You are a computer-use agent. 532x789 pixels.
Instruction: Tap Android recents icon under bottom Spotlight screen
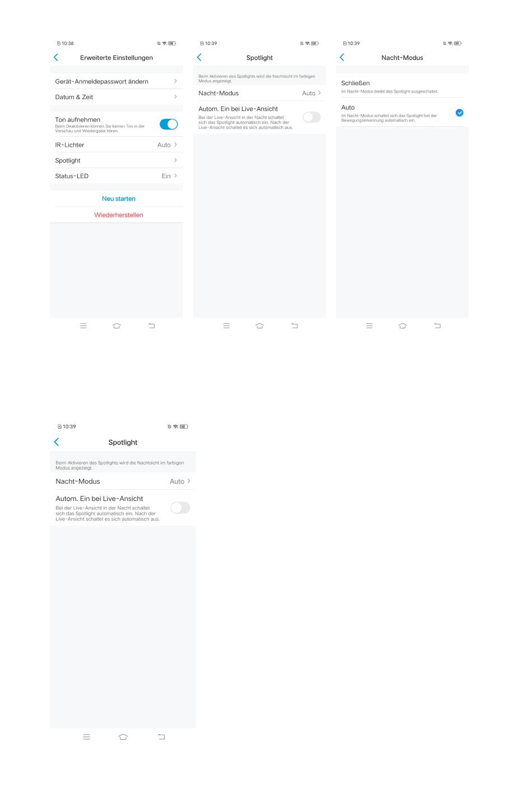click(x=86, y=737)
